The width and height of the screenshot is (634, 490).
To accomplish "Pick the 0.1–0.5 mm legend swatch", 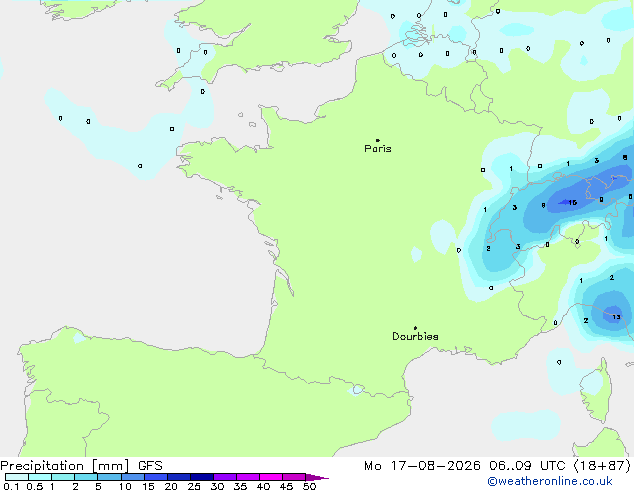I will pyautogui.click(x=17, y=477).
